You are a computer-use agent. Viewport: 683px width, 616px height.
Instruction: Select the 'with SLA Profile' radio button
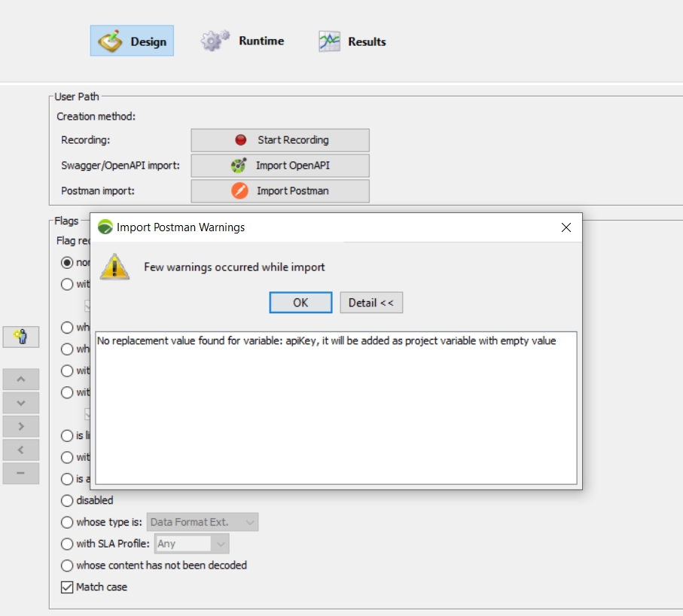click(67, 544)
